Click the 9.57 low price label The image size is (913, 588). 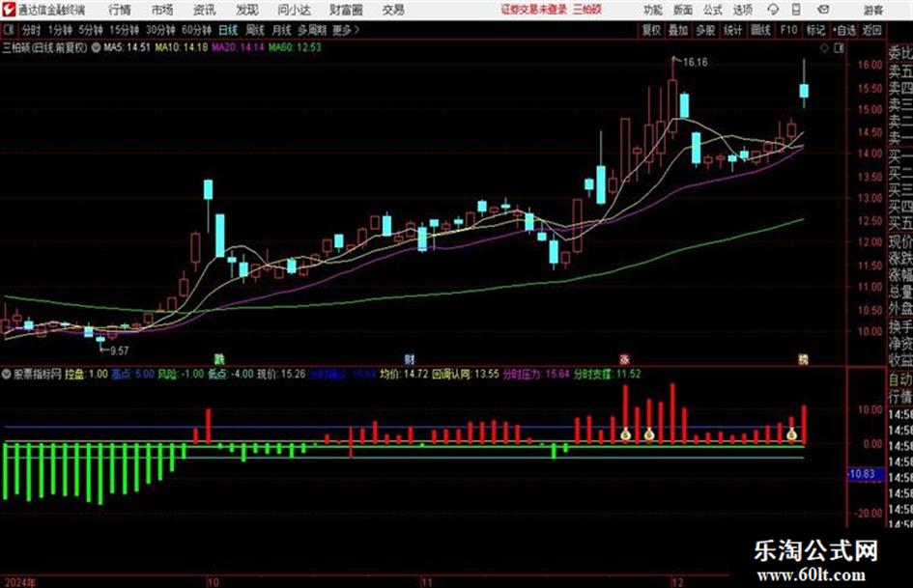[x=119, y=350]
